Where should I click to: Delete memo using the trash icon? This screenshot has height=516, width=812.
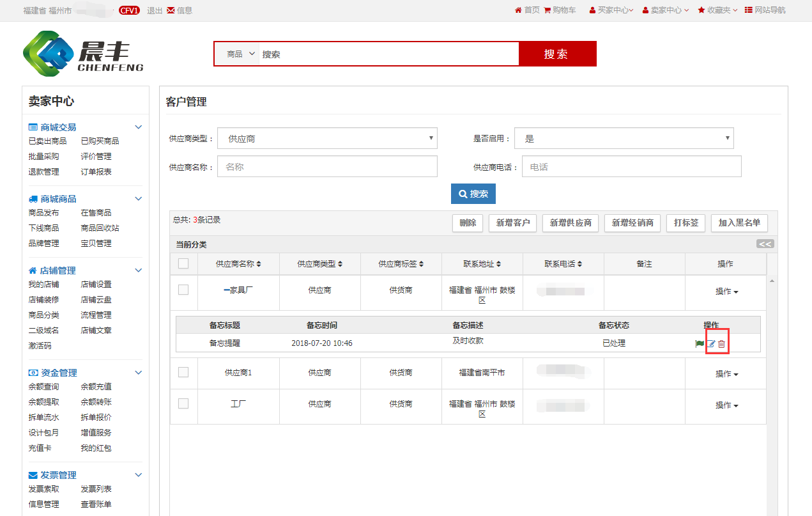(x=722, y=344)
